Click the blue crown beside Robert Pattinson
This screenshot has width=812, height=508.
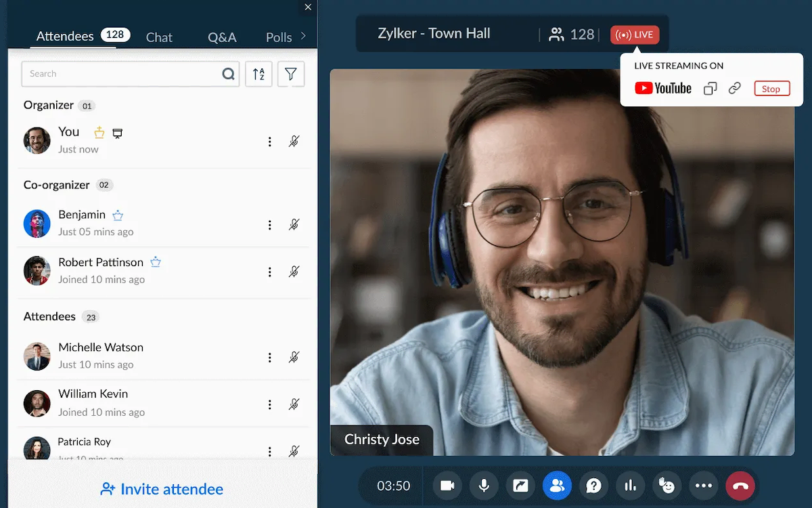click(x=156, y=262)
